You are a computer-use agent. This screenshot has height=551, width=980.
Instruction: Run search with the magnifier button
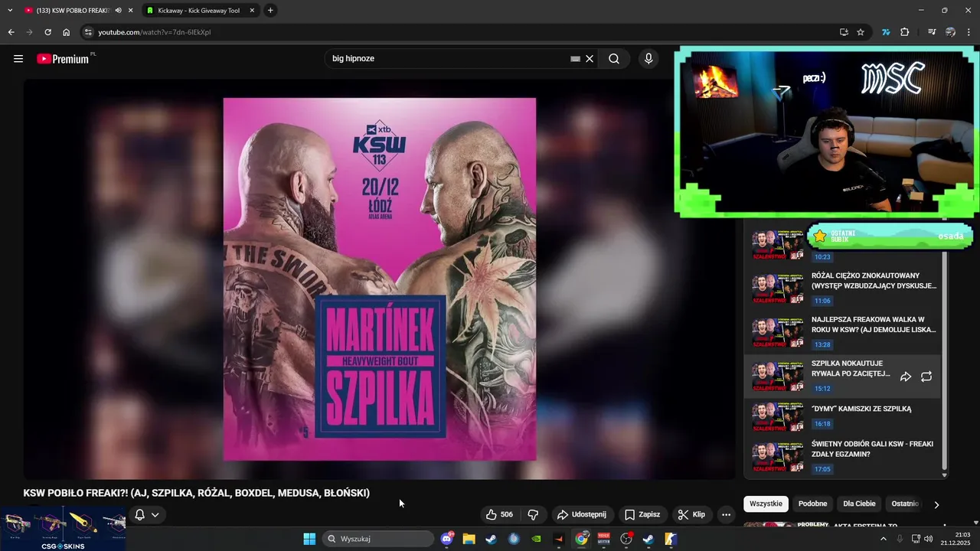(614, 58)
